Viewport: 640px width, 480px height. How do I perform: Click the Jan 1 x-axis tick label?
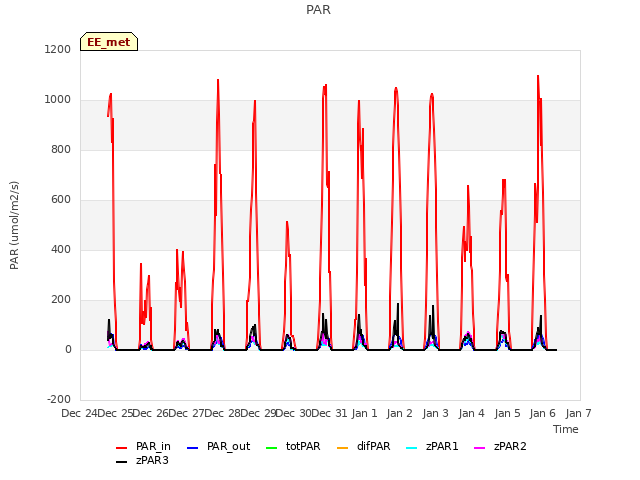(x=364, y=413)
